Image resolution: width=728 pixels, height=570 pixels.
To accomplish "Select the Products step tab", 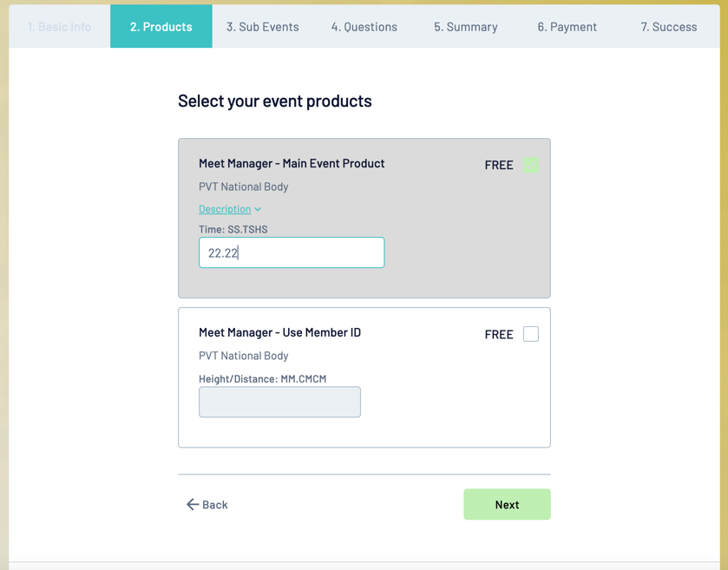I will pyautogui.click(x=161, y=27).
